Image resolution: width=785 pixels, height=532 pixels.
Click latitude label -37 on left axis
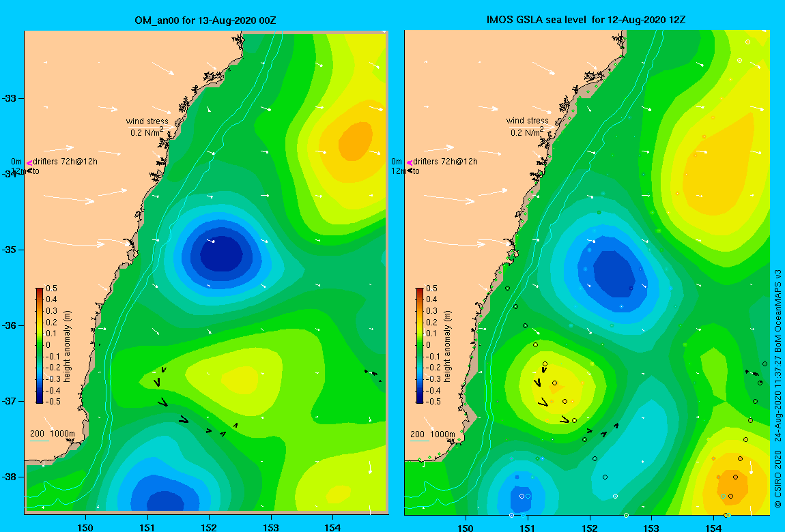point(10,401)
